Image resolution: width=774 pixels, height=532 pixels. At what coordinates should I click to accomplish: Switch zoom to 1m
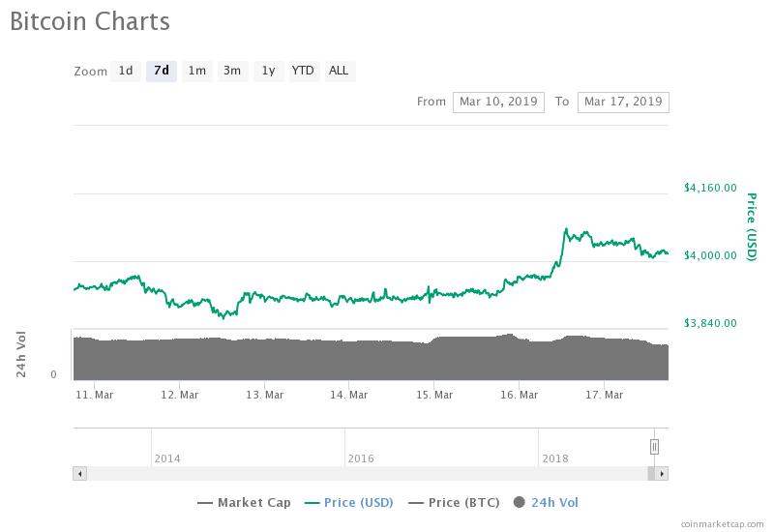(x=196, y=71)
